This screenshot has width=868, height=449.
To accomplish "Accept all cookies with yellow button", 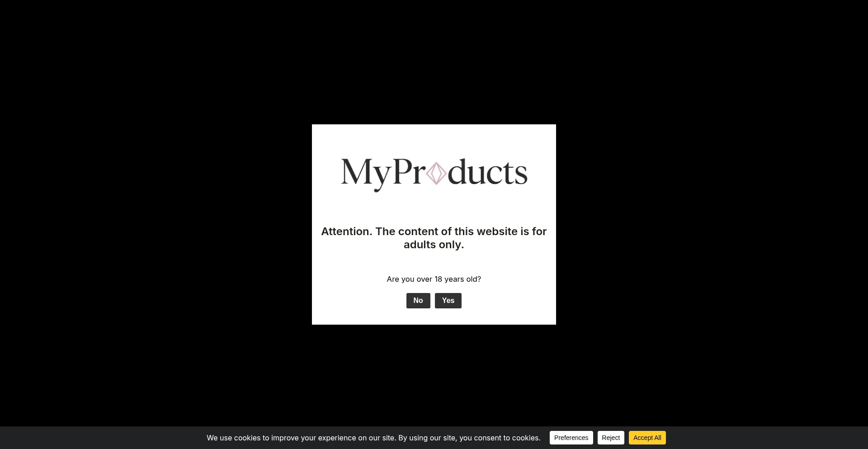I will 647,438.
